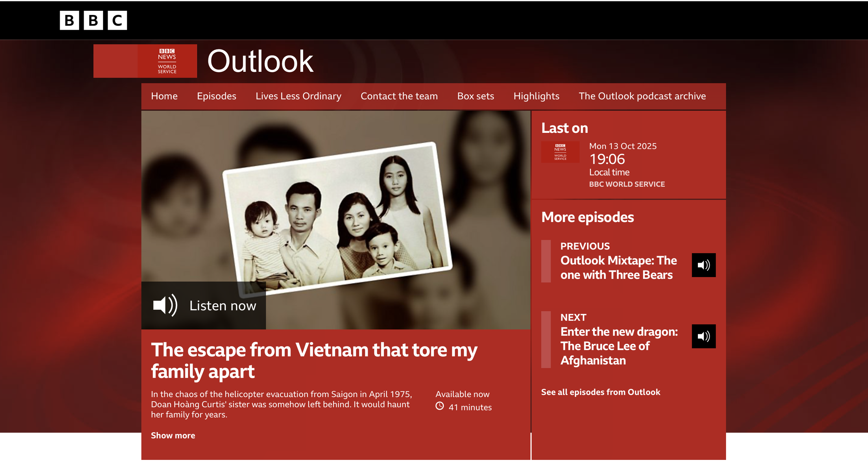Click the NEXT label
Image resolution: width=868 pixels, height=462 pixels.
click(573, 317)
